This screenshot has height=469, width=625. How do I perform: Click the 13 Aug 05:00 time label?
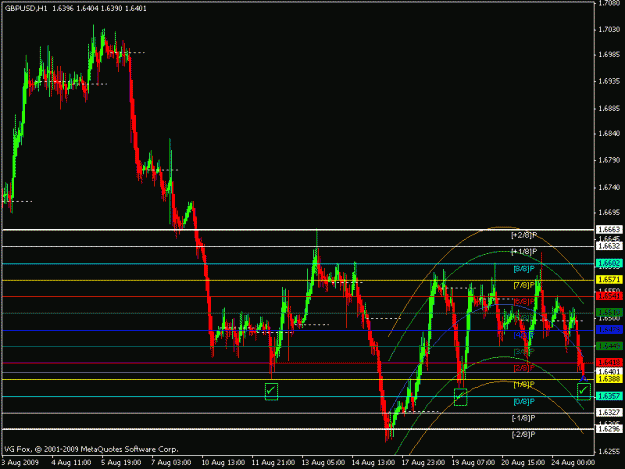(323, 463)
